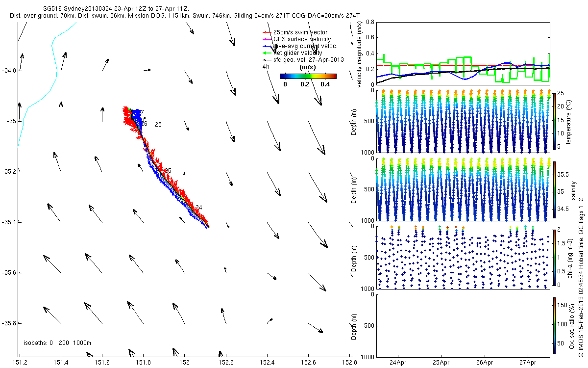The height and width of the screenshot is (368, 588).
Task: Click the '152' longitude tick label
Action: [x=184, y=363]
